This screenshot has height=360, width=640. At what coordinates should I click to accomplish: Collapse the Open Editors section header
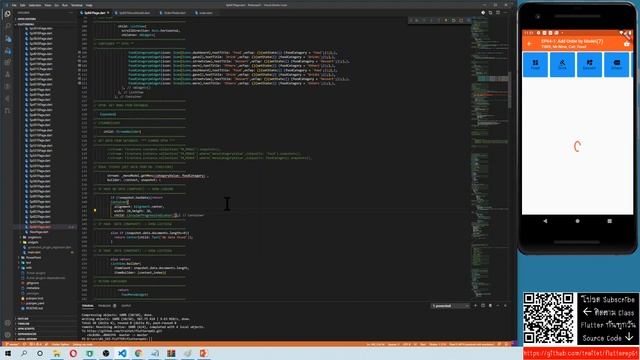[x=45, y=19]
